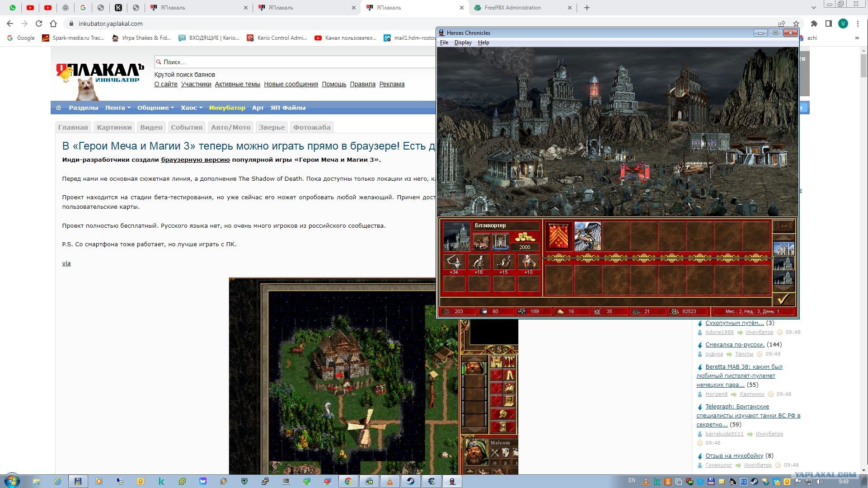Open the Авто/Мото category tab
The height and width of the screenshot is (488, 868).
231,127
